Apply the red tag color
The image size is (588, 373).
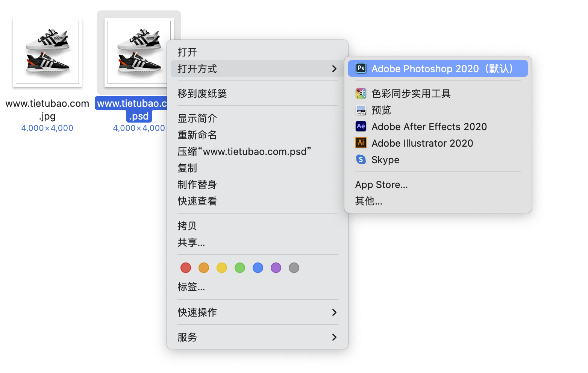[186, 268]
